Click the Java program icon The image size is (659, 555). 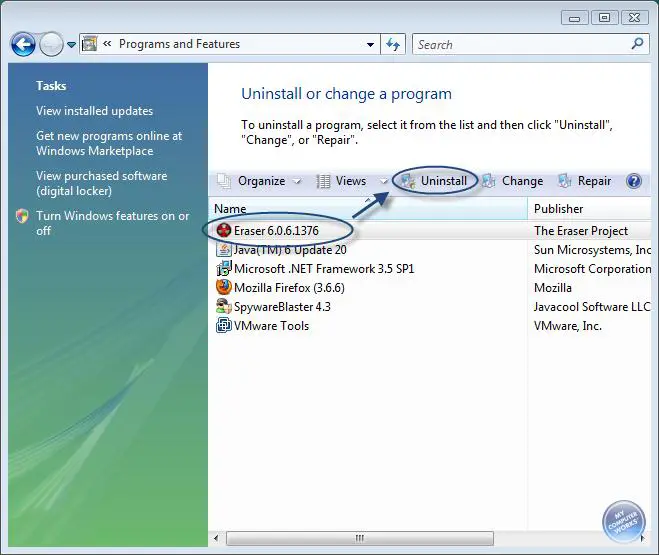pos(224,250)
